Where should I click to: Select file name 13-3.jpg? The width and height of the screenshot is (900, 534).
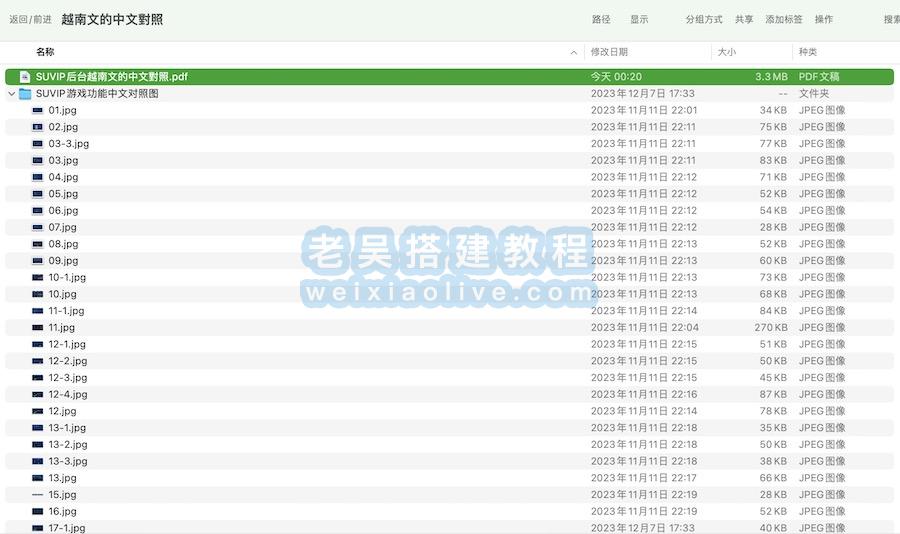(x=68, y=461)
